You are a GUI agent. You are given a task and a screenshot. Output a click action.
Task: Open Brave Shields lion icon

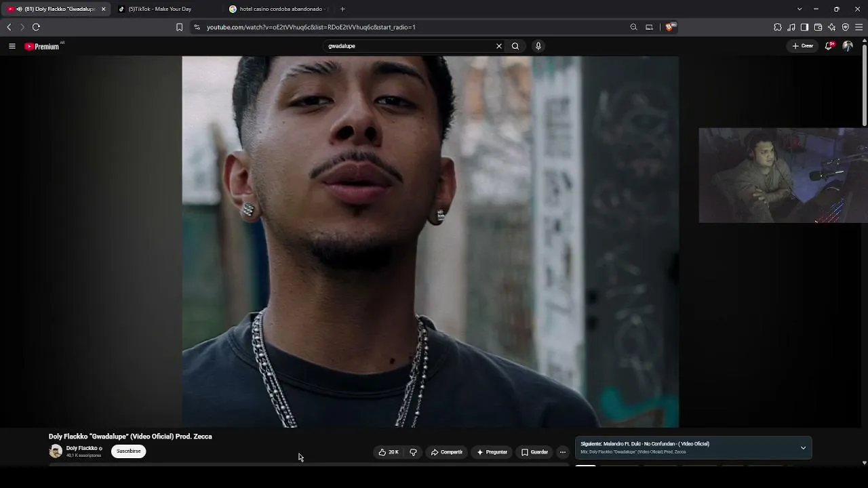(x=670, y=27)
